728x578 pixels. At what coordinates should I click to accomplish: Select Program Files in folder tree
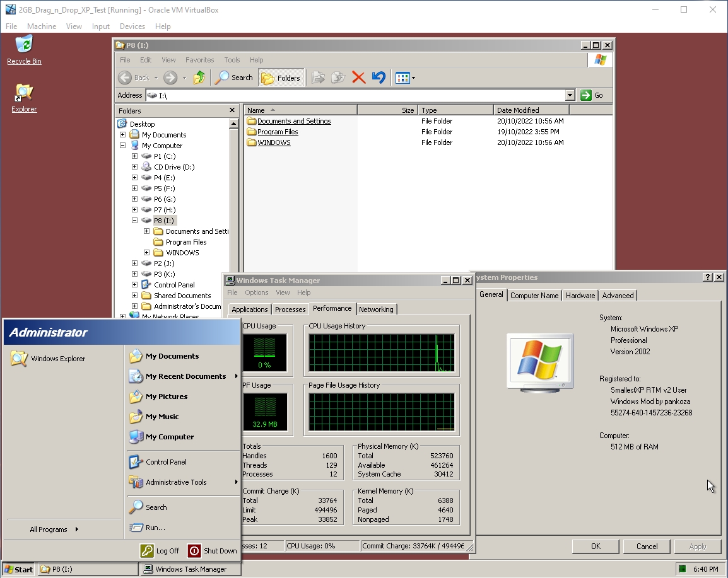(x=185, y=241)
